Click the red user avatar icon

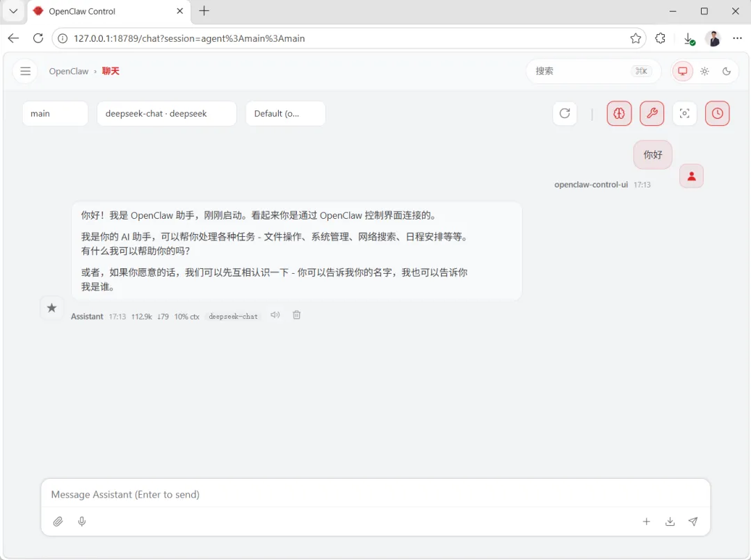(692, 176)
